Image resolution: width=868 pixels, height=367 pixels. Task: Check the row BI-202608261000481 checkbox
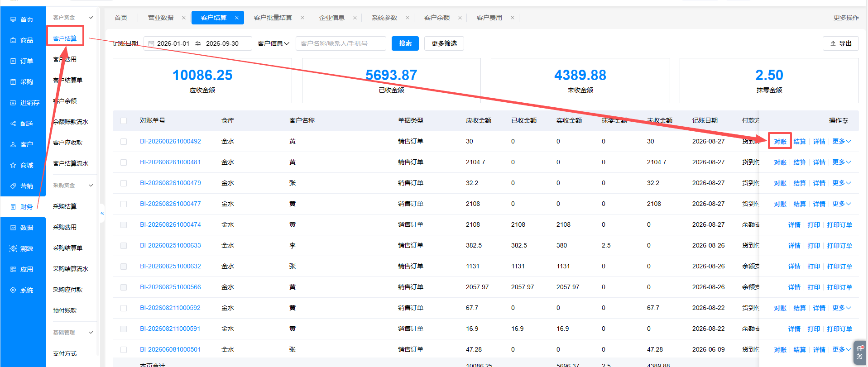click(x=124, y=162)
